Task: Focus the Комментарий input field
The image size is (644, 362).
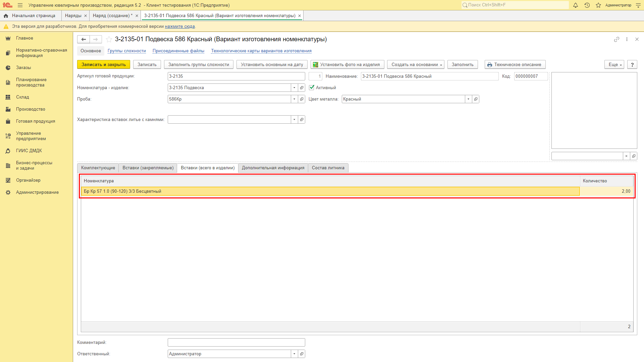Action: [236, 343]
